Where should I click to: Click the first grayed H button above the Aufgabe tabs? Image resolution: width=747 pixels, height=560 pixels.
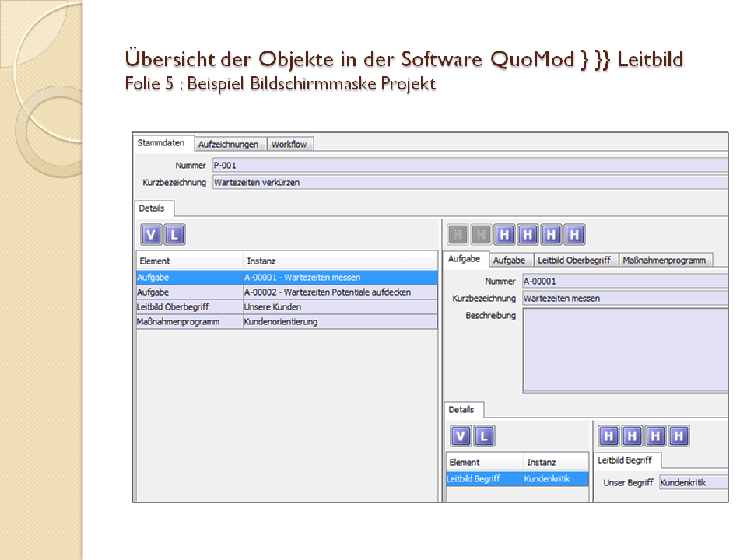(457, 234)
